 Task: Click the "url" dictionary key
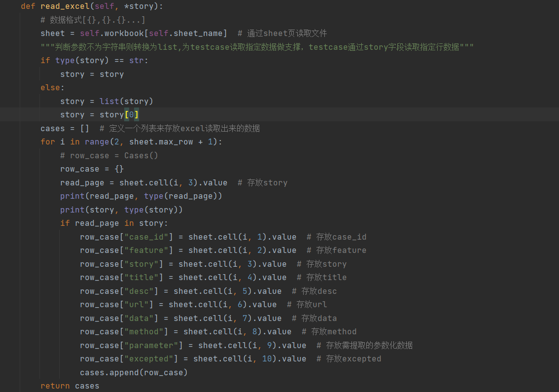(x=136, y=305)
